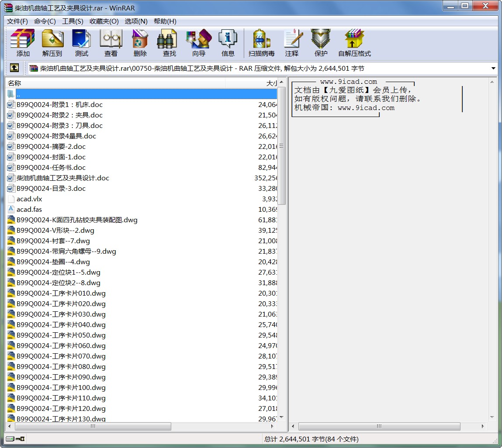The width and height of the screenshot is (502, 448).
Task: Select Word icon of 附录1：机床.doc
Action: pos(11,105)
